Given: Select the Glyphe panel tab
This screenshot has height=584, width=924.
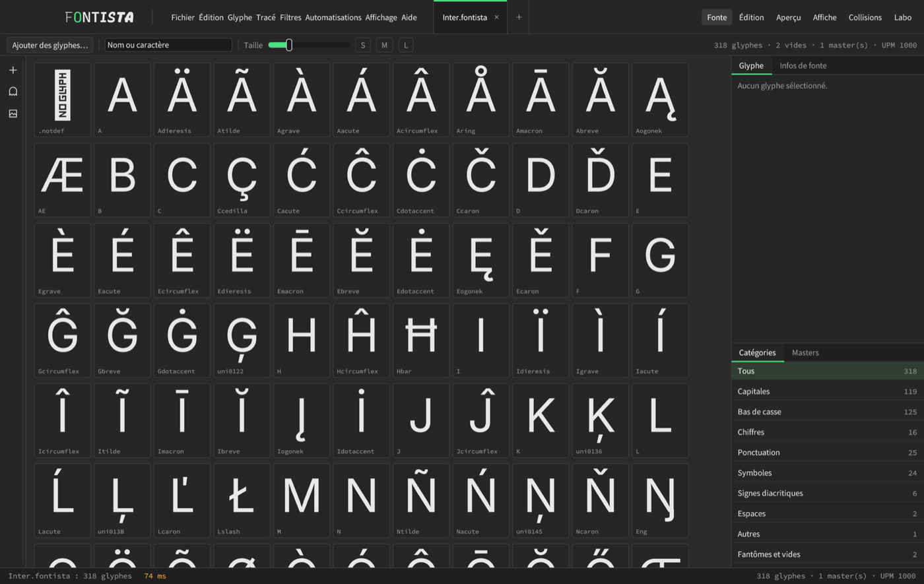Looking at the screenshot, I should point(751,65).
